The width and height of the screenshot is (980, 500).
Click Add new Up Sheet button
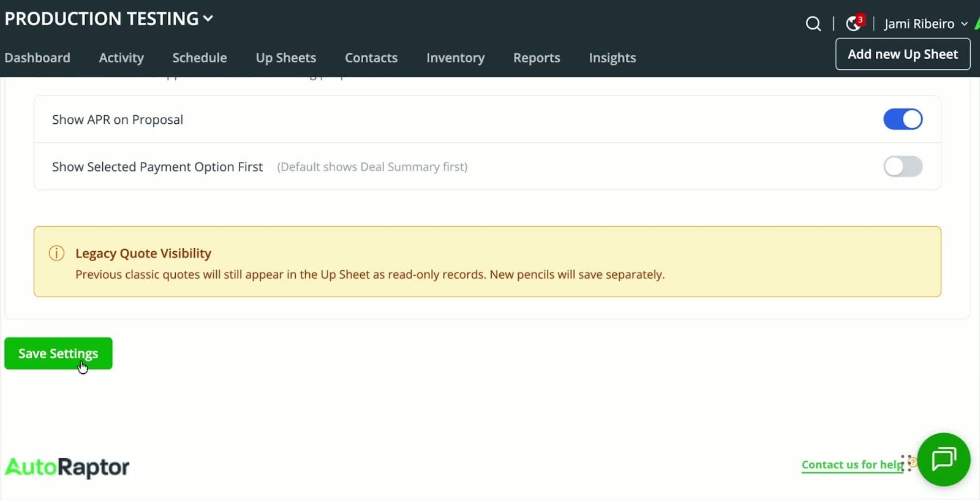point(902,55)
